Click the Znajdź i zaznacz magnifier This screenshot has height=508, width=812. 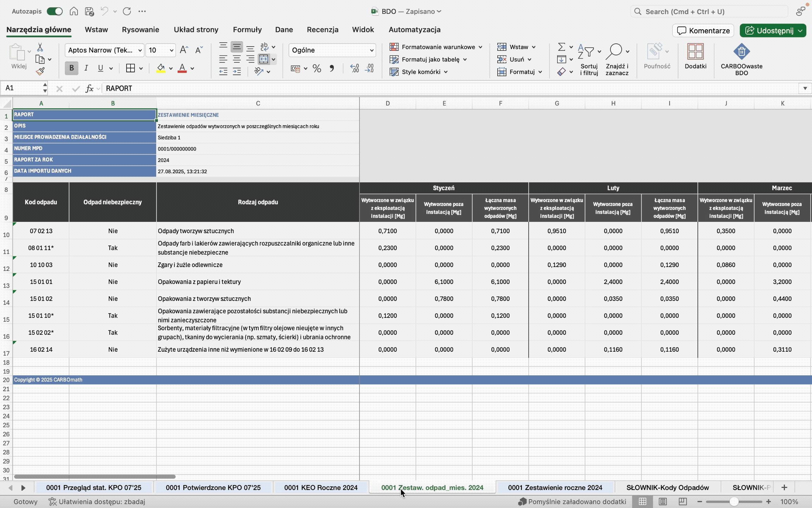(615, 52)
